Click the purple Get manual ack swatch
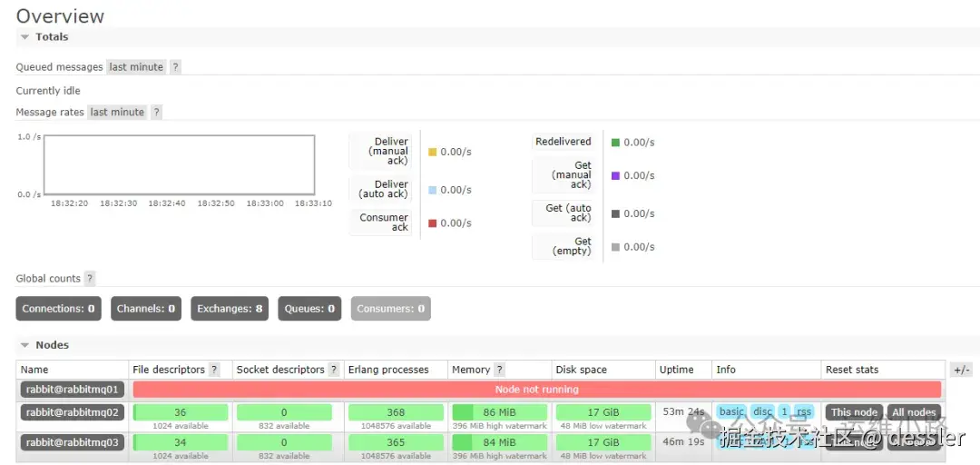The image size is (980, 465). (x=615, y=176)
